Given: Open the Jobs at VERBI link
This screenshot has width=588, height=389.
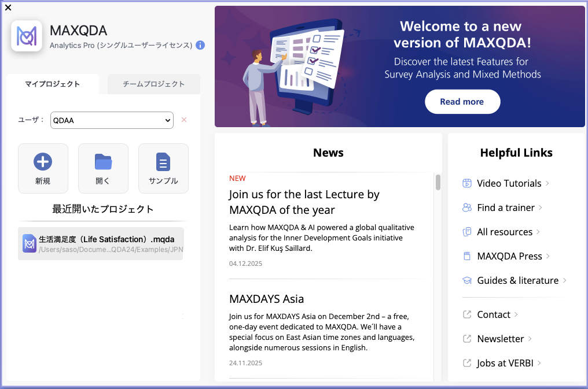Looking at the screenshot, I should click(505, 363).
